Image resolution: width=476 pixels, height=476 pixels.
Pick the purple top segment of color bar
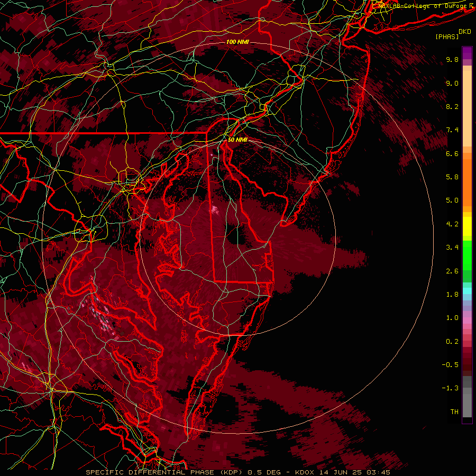point(467,53)
